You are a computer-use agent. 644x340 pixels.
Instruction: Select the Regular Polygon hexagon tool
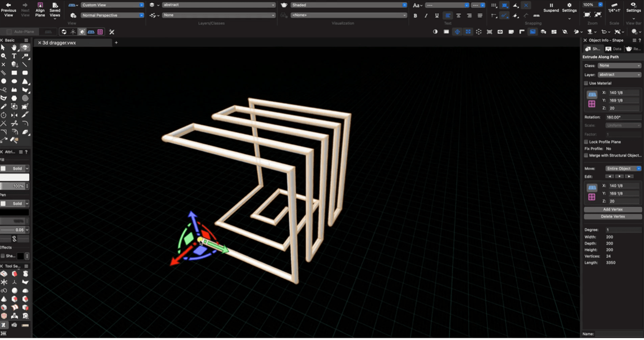coord(14,98)
